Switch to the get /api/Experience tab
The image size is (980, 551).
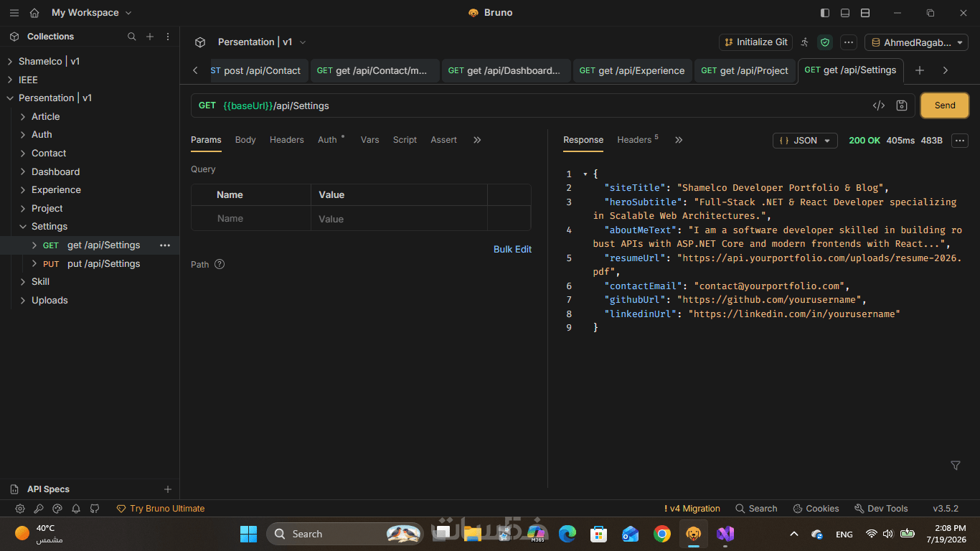(x=632, y=70)
